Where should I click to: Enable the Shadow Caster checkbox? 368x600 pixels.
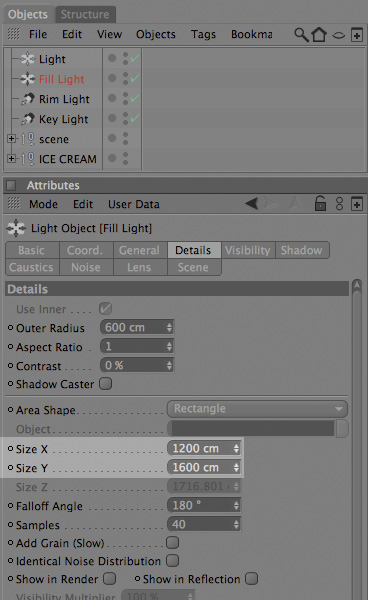(106, 384)
